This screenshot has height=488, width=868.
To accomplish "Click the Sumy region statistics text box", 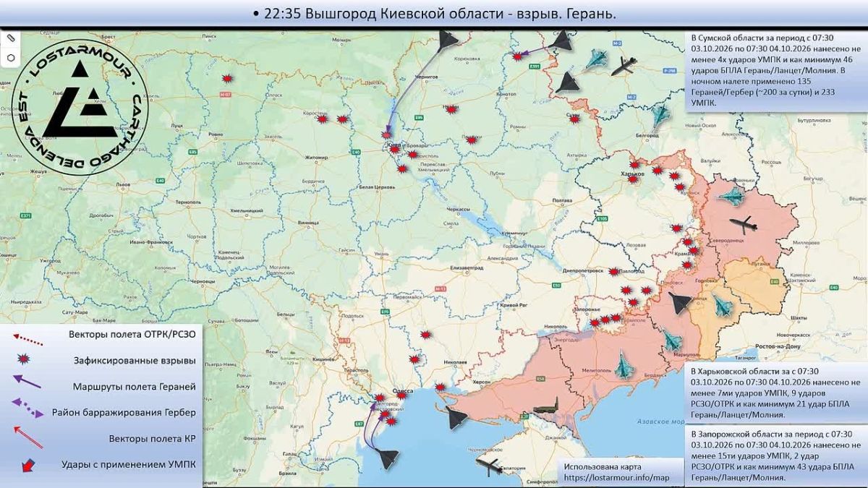I will 777,71.
